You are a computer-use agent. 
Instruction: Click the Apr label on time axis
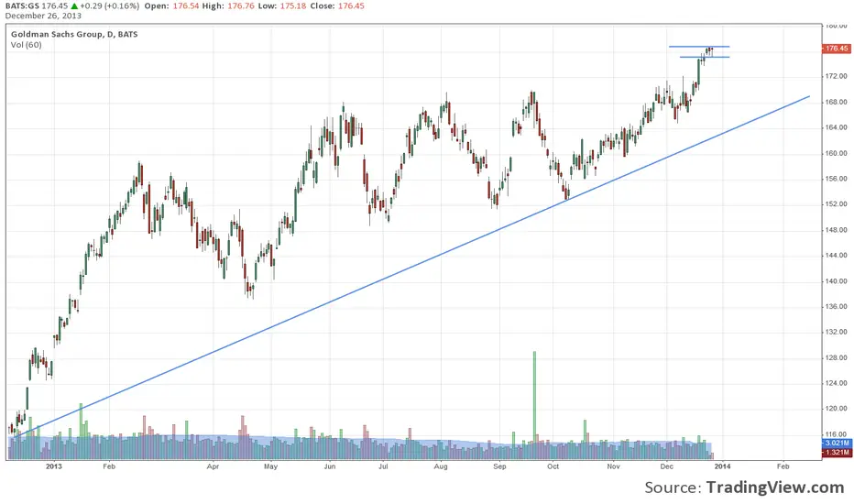tap(213, 466)
